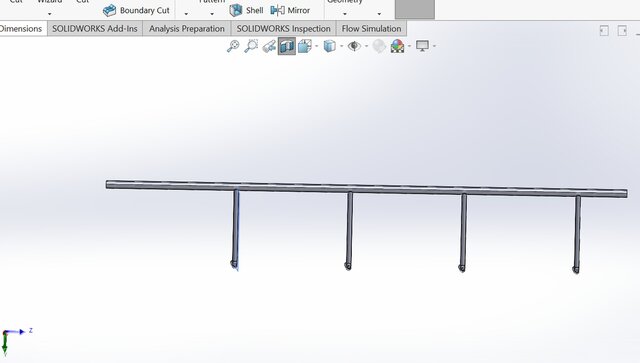This screenshot has width=640, height=363.
Task: Click View Settings monitor icon
Action: pyautogui.click(x=422, y=46)
